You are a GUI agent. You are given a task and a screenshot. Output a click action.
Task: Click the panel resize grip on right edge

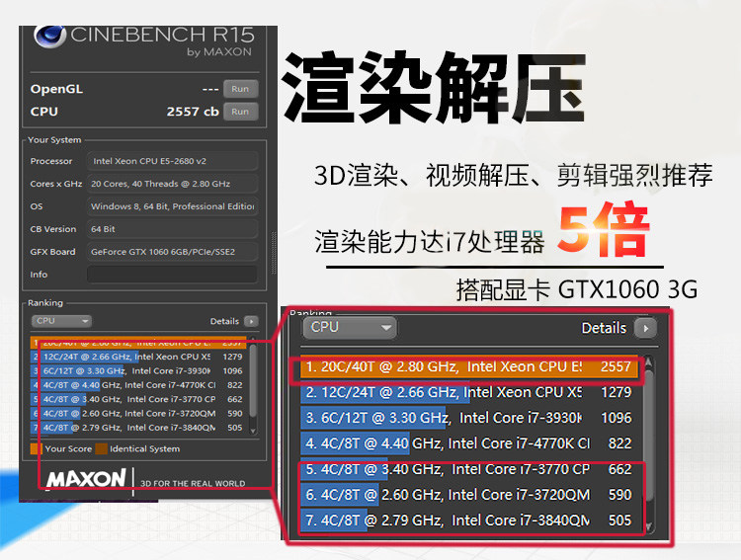pos(274,253)
